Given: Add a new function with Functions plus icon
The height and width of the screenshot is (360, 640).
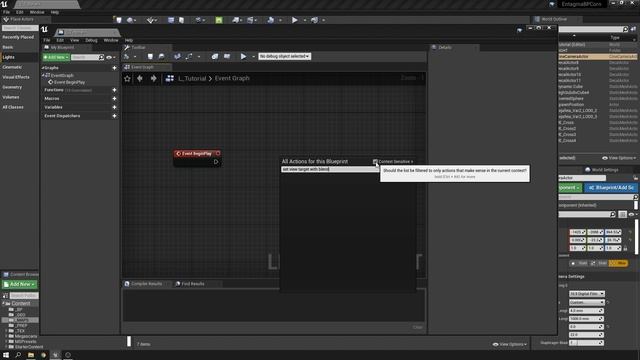Looking at the screenshot, I should (114, 90).
